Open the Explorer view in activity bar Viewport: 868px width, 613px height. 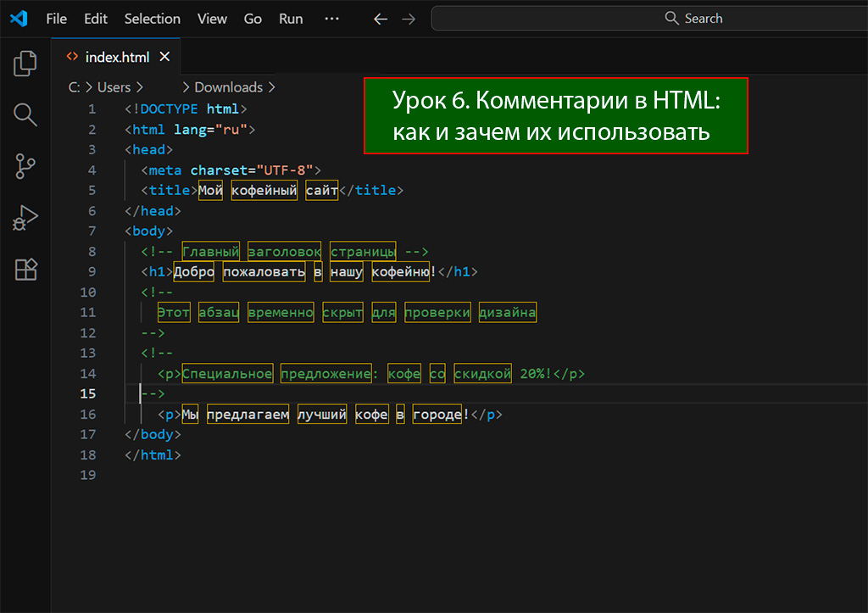pos(25,64)
